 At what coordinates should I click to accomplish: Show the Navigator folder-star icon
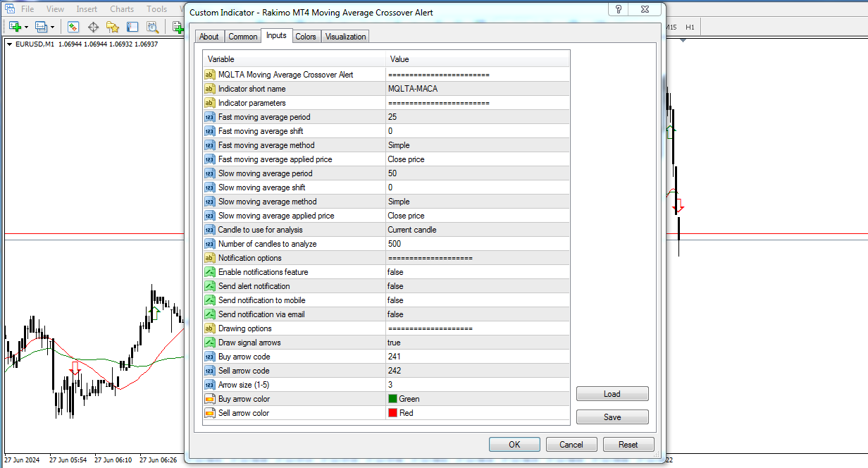point(112,27)
